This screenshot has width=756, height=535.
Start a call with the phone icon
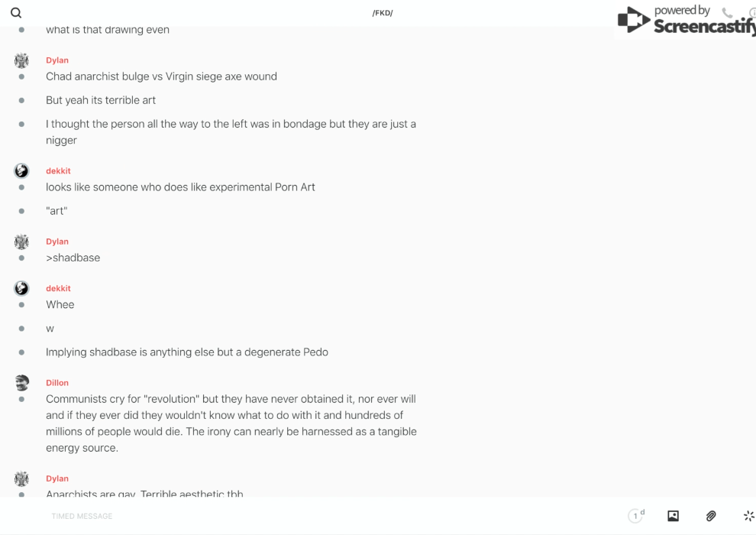coord(727,13)
